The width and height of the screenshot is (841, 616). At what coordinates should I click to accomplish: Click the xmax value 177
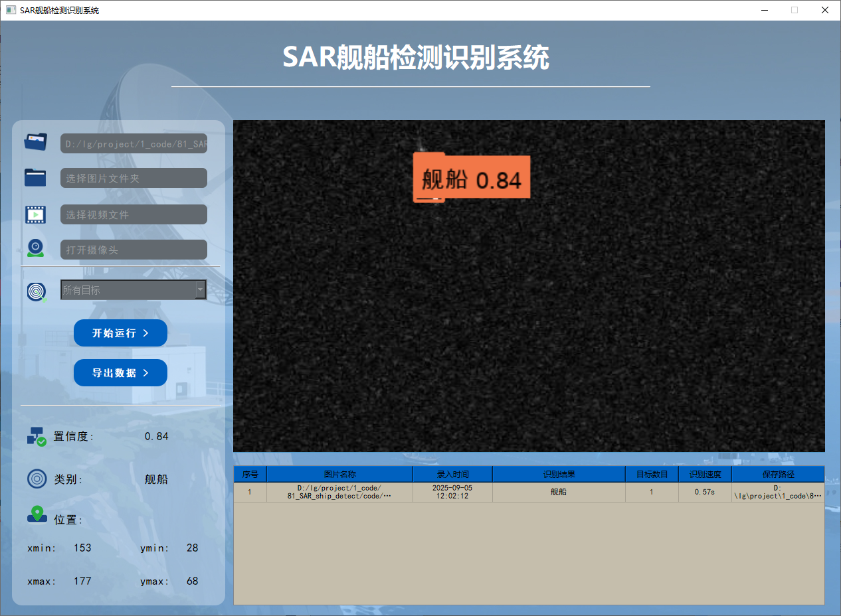82,581
